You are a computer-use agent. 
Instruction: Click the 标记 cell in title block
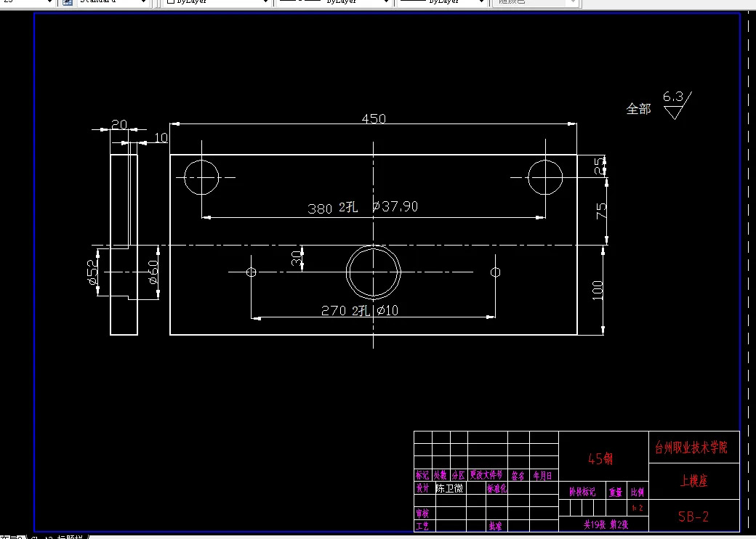[x=422, y=475]
